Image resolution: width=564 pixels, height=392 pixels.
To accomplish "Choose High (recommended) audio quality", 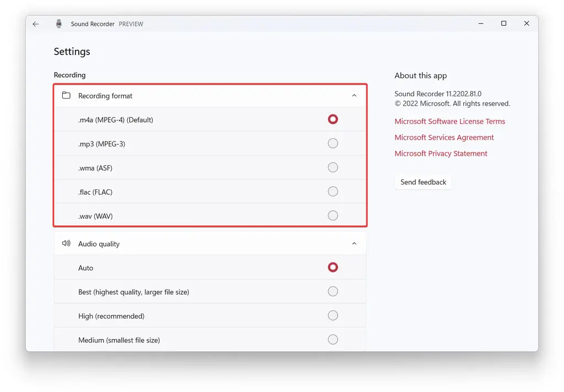I will [x=333, y=316].
